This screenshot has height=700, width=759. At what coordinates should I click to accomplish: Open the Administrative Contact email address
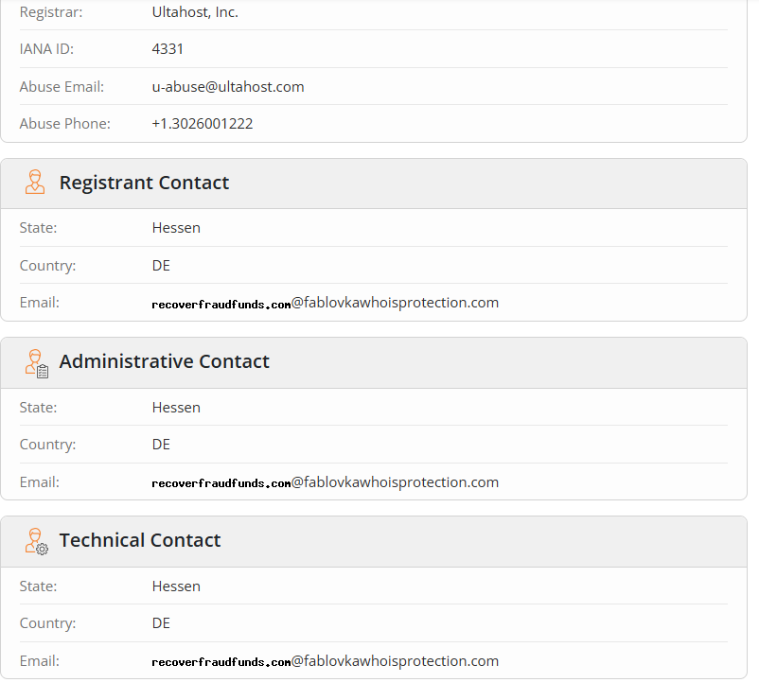(325, 481)
